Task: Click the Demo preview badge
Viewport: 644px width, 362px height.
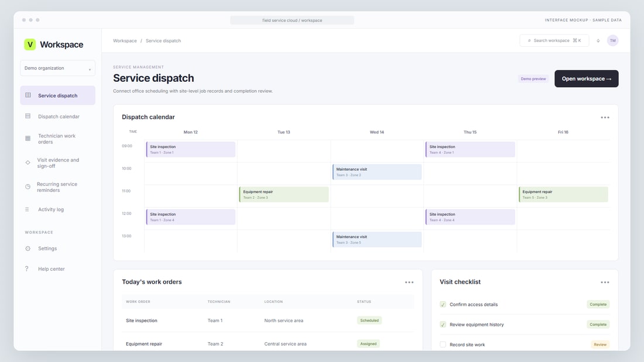Action: [533, 79]
